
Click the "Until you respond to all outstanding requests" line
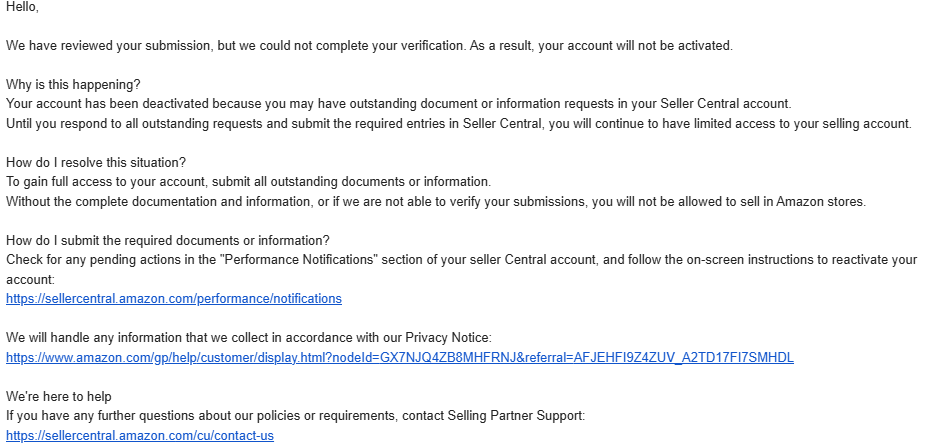click(x=459, y=124)
